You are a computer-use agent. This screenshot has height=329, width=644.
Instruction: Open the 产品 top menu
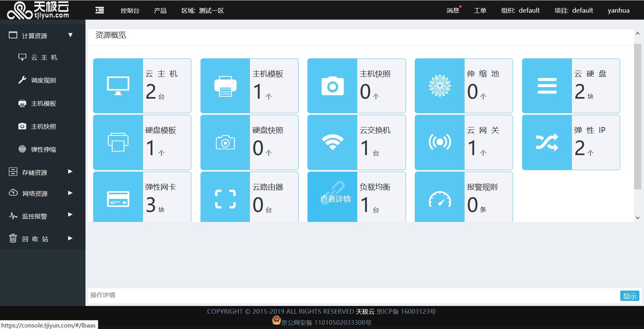tap(160, 10)
